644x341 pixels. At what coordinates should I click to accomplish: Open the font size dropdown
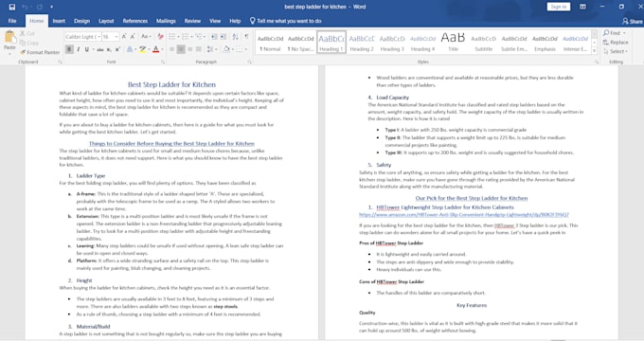click(x=116, y=37)
